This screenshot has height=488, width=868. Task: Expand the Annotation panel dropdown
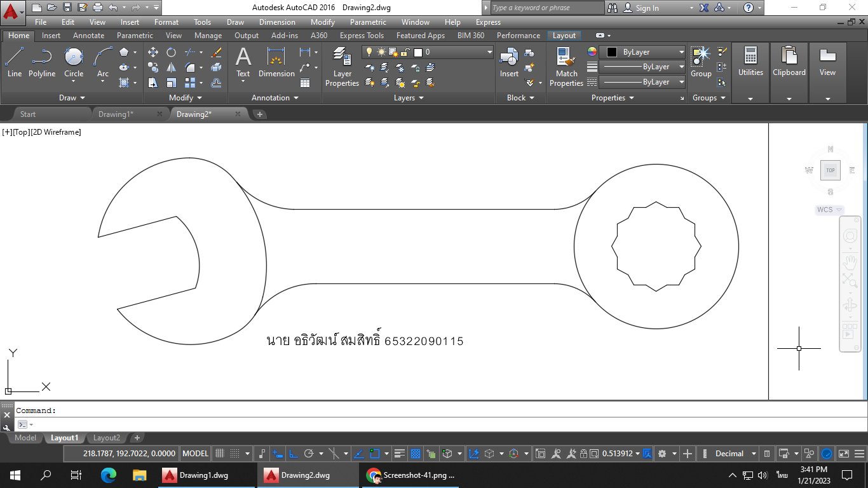coord(275,98)
